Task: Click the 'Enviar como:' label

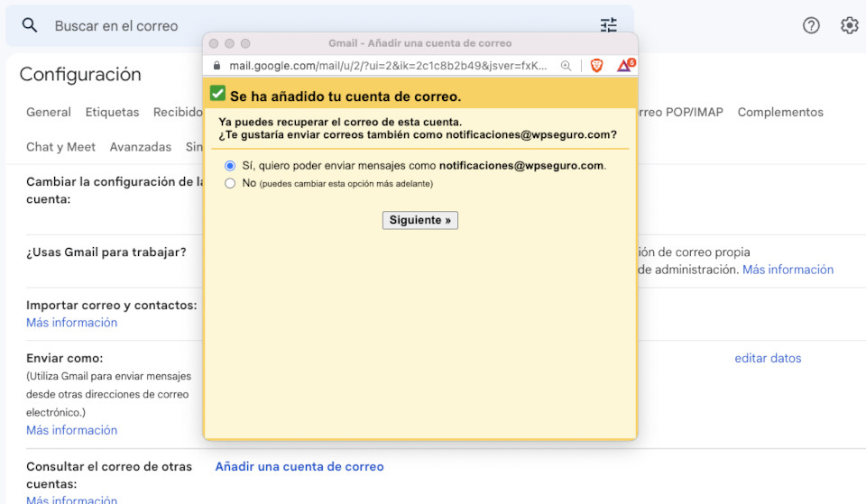Action: point(65,358)
